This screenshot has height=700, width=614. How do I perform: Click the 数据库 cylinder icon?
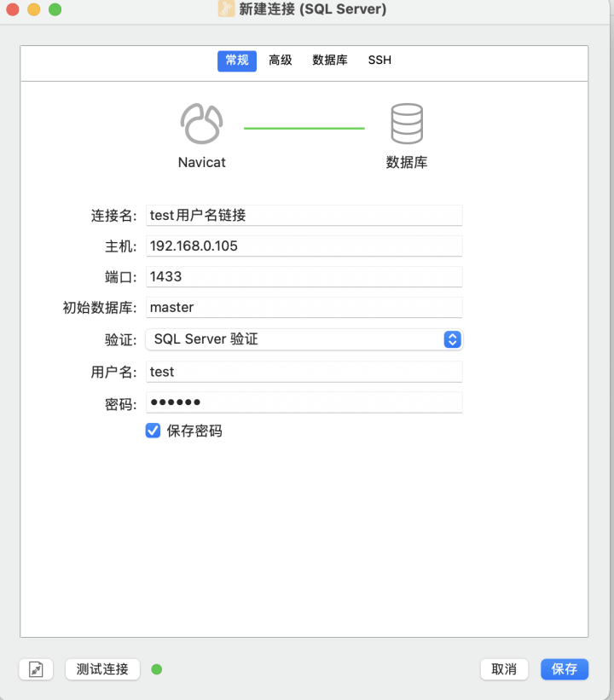coord(407,124)
